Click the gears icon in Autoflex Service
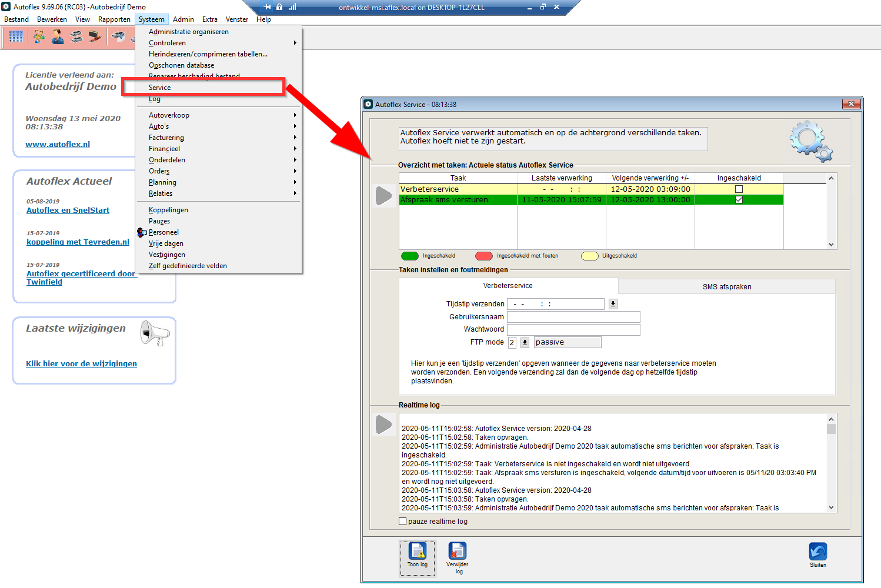Image resolution: width=881 pixels, height=588 pixels. [x=811, y=141]
